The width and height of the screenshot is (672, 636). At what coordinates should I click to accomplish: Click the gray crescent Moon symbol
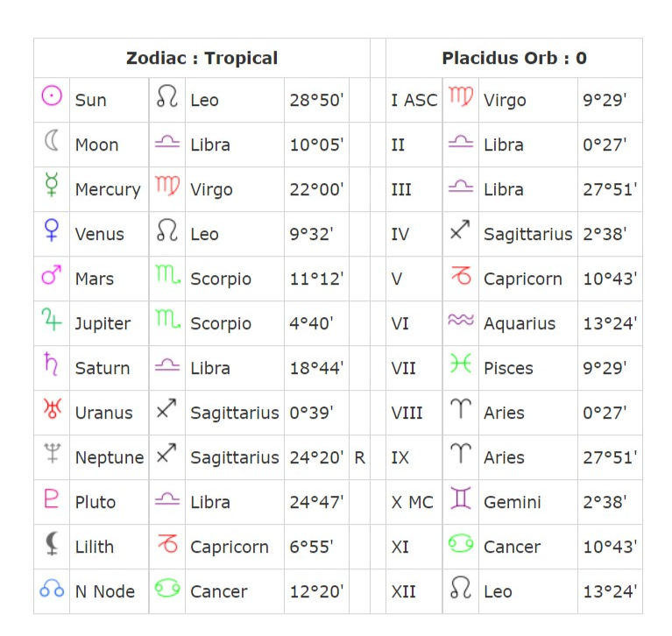tap(52, 140)
